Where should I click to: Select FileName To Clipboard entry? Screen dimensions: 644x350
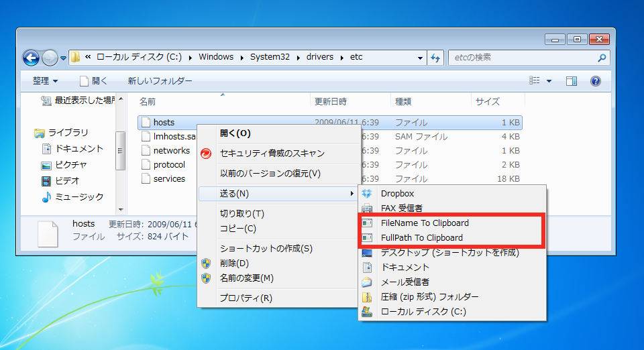coord(452,223)
